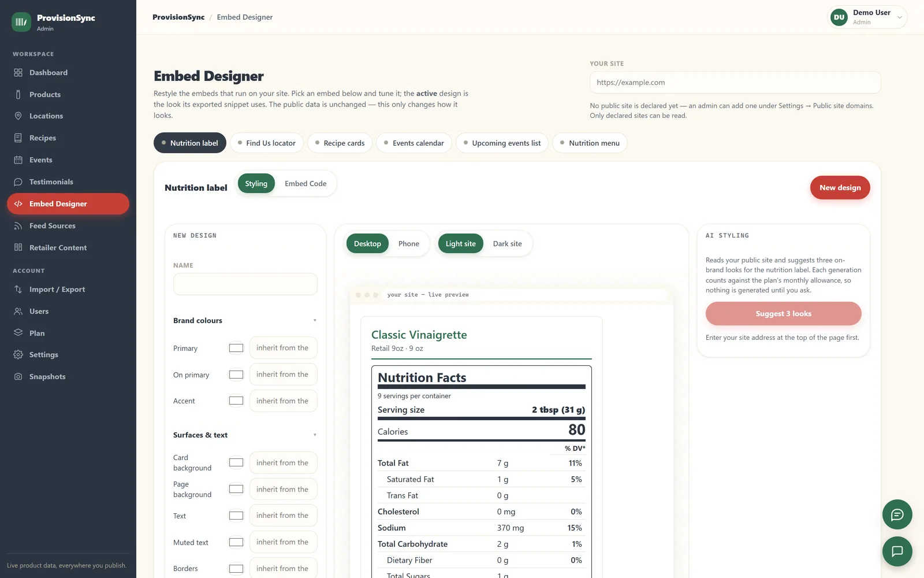The image size is (924, 578).
Task: Click the Primary colour value field
Action: [284, 348]
